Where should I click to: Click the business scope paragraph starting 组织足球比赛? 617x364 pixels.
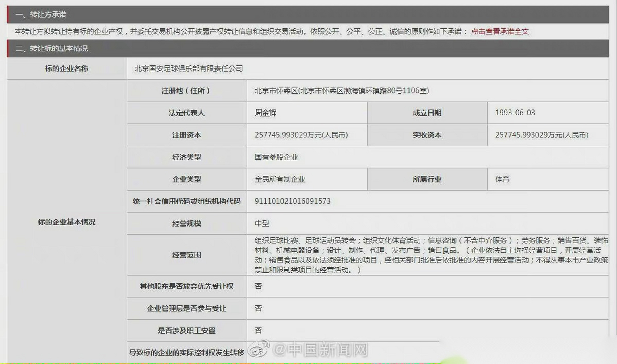pos(431,255)
